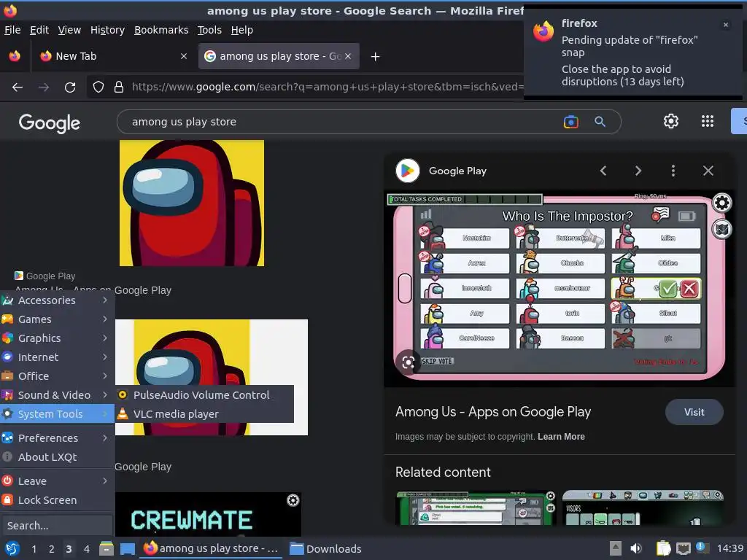Click the Visit button
The width and height of the screenshot is (747, 560).
point(694,413)
